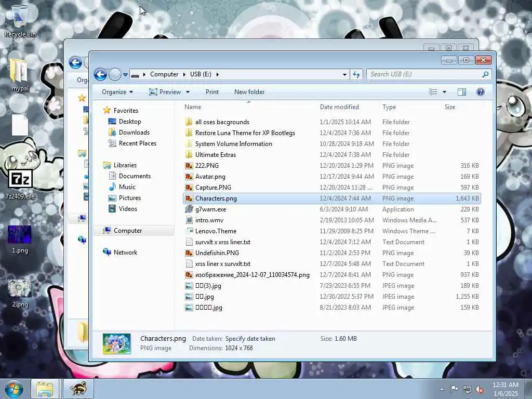532x399 pixels.
Task: Click Computer in the address bar
Action: pos(164,74)
